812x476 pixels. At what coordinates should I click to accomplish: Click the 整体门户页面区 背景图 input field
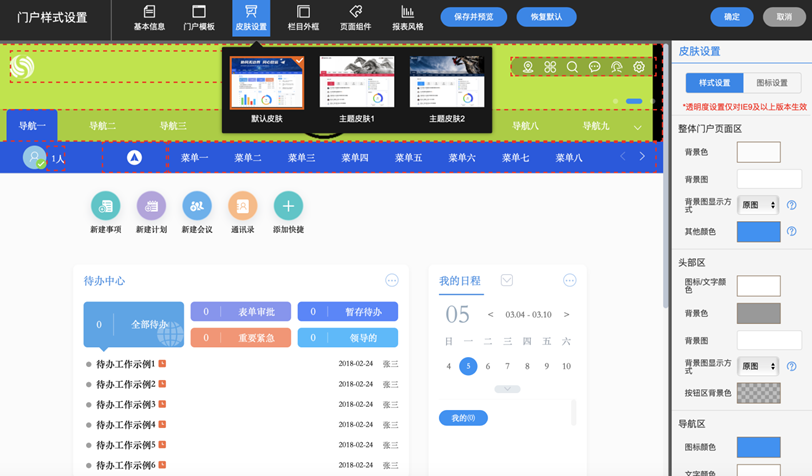769,179
